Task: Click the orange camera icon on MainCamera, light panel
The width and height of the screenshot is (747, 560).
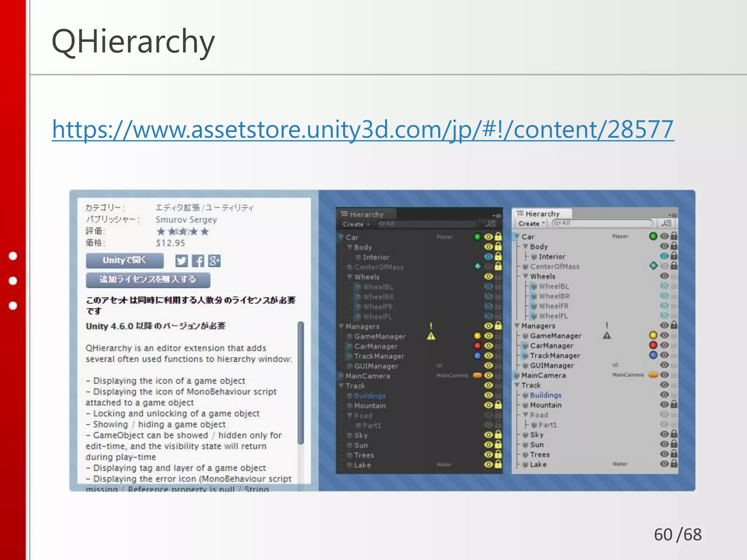Action: coord(653,374)
